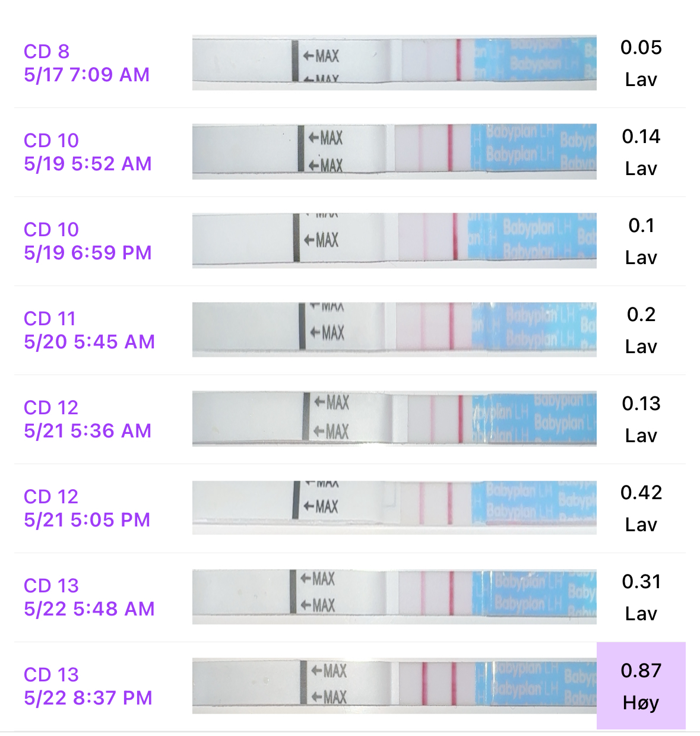700x736 pixels.
Task: View test strip photo from 5/17 7:09 AM
Action: coord(394,63)
